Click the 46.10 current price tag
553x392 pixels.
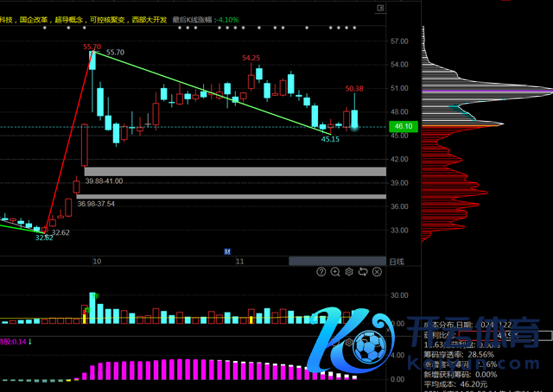click(x=404, y=127)
